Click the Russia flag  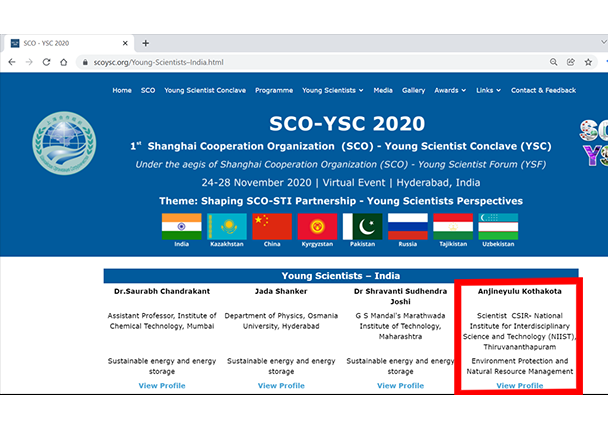[x=408, y=226]
